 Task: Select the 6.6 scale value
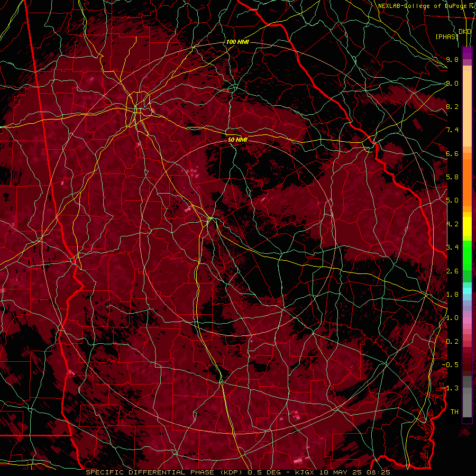452,153
